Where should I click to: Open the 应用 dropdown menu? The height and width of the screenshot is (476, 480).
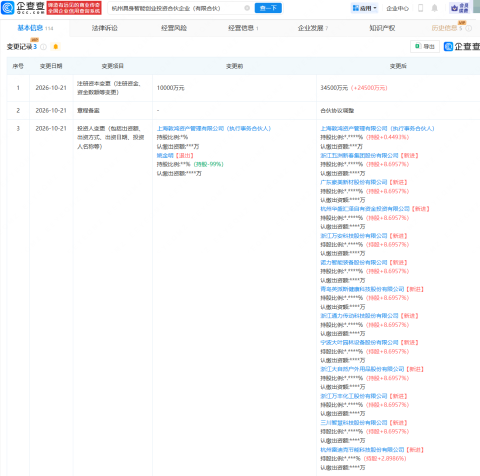365,8
